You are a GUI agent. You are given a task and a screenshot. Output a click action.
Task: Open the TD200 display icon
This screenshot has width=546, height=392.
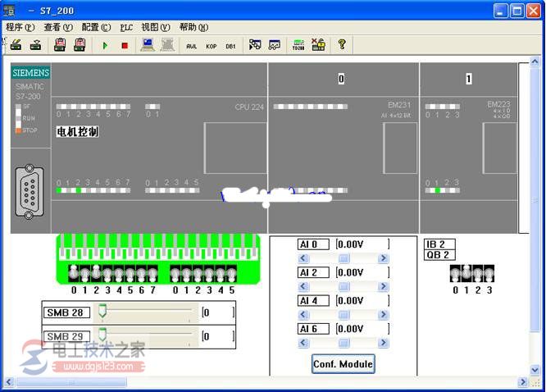298,45
